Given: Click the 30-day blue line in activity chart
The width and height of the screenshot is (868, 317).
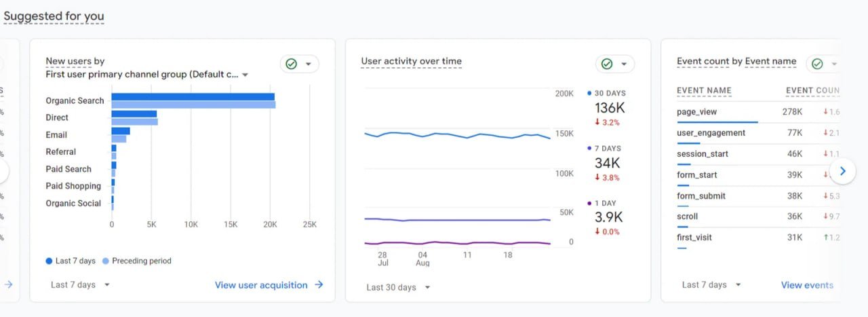Looking at the screenshot, I should tap(457, 135).
